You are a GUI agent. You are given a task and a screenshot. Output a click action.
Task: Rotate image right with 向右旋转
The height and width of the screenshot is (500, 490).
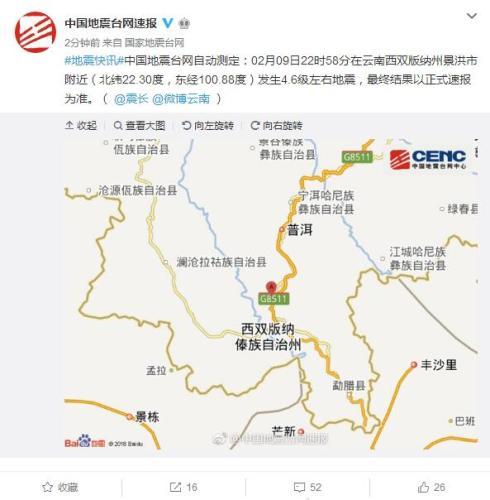[x=277, y=126]
